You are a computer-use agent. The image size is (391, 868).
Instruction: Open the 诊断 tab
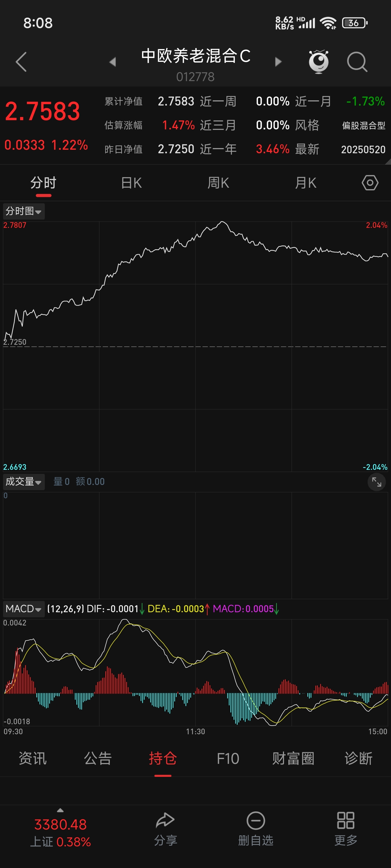point(358,758)
